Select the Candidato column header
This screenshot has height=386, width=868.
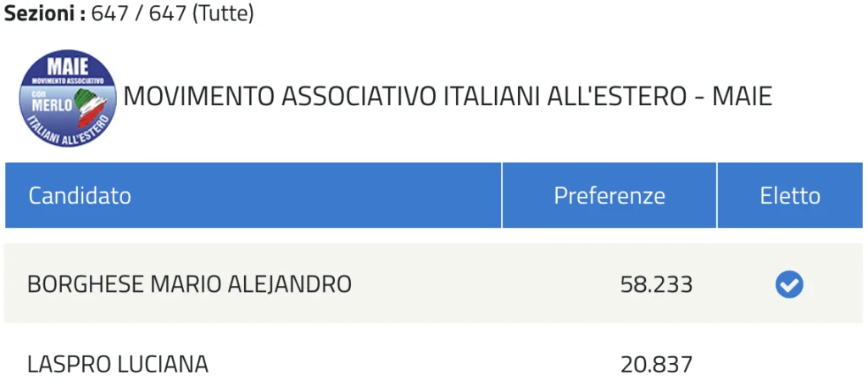80,196
